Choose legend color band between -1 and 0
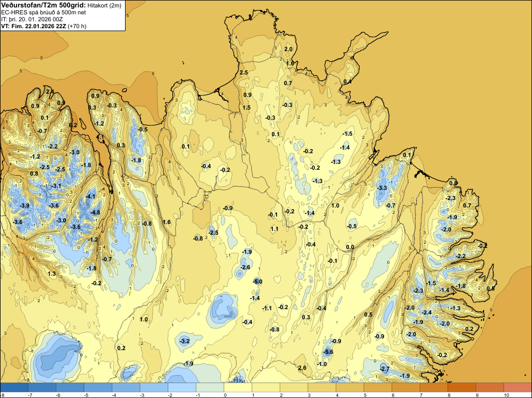The height and width of the screenshot is (398, 532). point(210,387)
